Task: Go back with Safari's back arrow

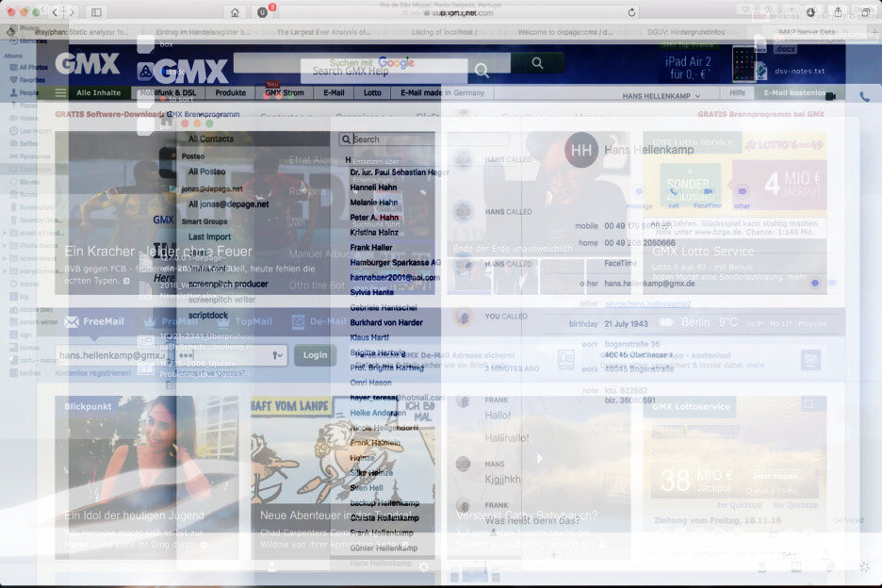Action: pyautogui.click(x=55, y=12)
